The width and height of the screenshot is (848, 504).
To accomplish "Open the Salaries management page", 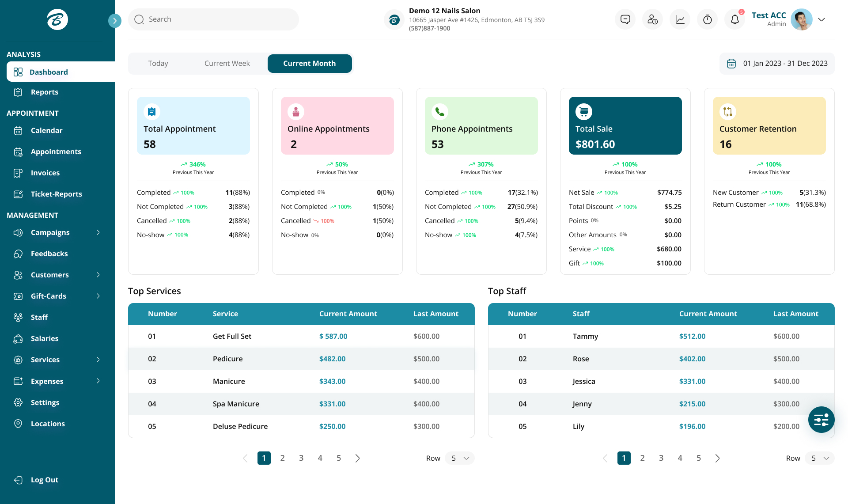I will click(44, 338).
